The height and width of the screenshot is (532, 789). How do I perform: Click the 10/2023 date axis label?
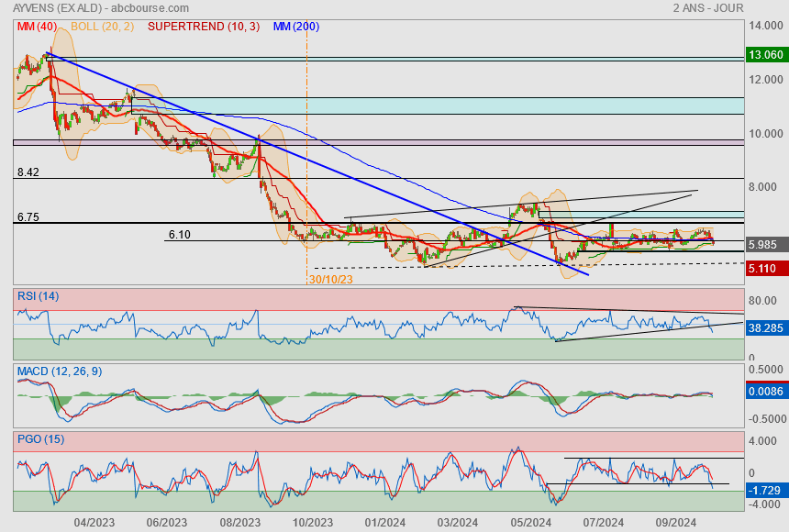click(x=313, y=523)
